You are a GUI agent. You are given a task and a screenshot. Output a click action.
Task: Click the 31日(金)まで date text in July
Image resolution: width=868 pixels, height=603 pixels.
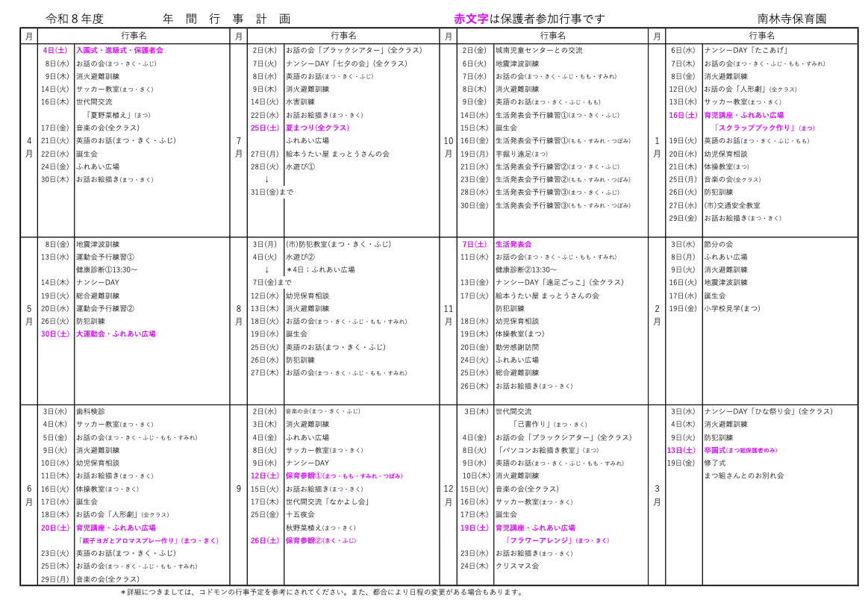pyautogui.click(x=272, y=192)
